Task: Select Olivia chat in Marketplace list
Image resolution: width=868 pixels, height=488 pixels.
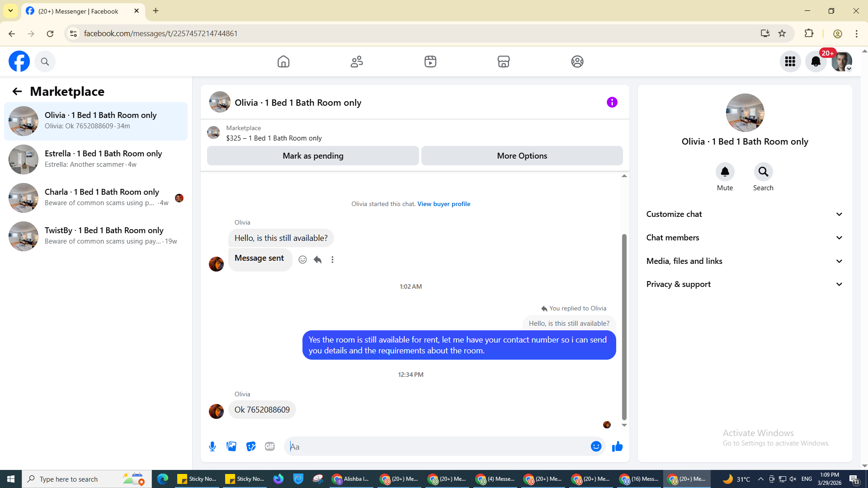Action: coord(96,121)
